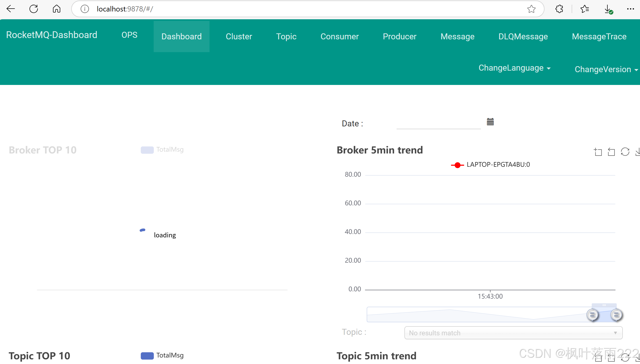
Task: Click the left handle of the trend zoom slider
Action: (x=592, y=315)
